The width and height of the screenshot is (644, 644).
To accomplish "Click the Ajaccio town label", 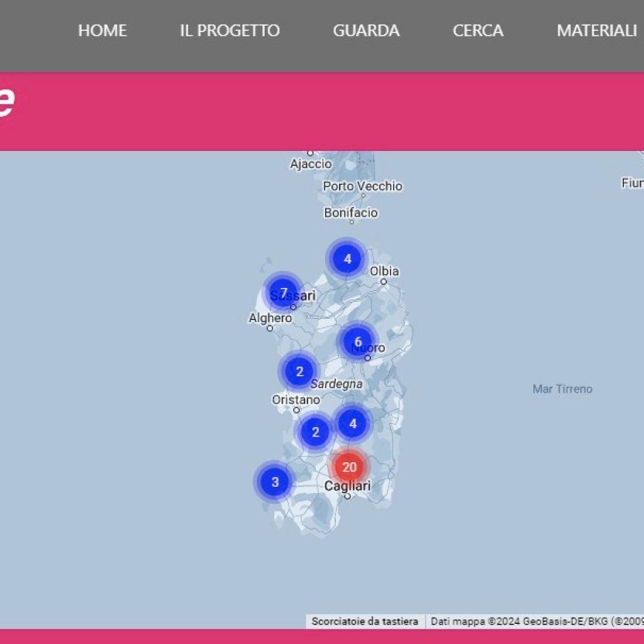I will coord(311,164).
